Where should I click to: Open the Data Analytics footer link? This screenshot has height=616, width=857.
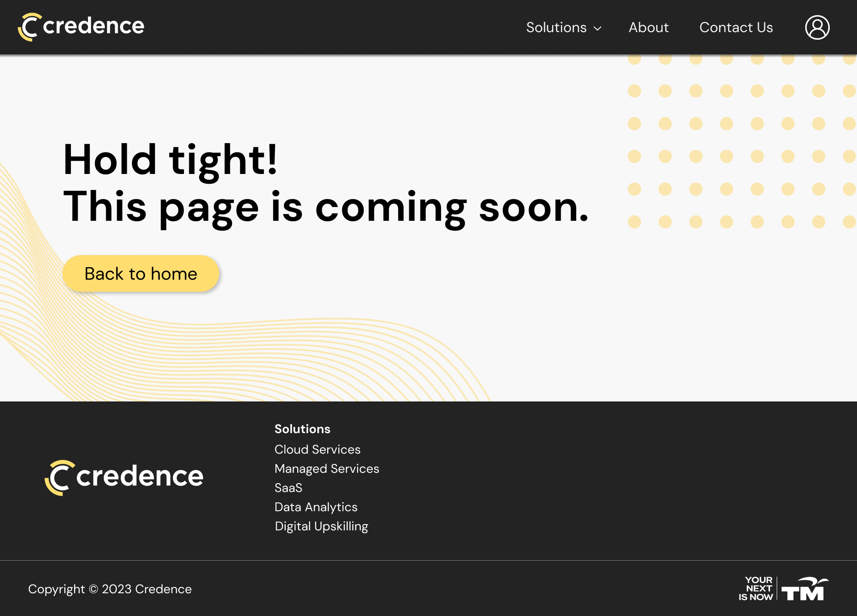pyautogui.click(x=316, y=507)
